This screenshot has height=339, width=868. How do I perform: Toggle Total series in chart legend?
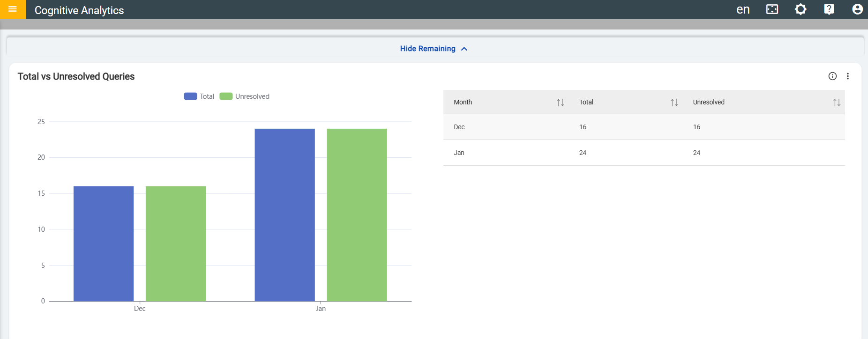click(x=199, y=96)
